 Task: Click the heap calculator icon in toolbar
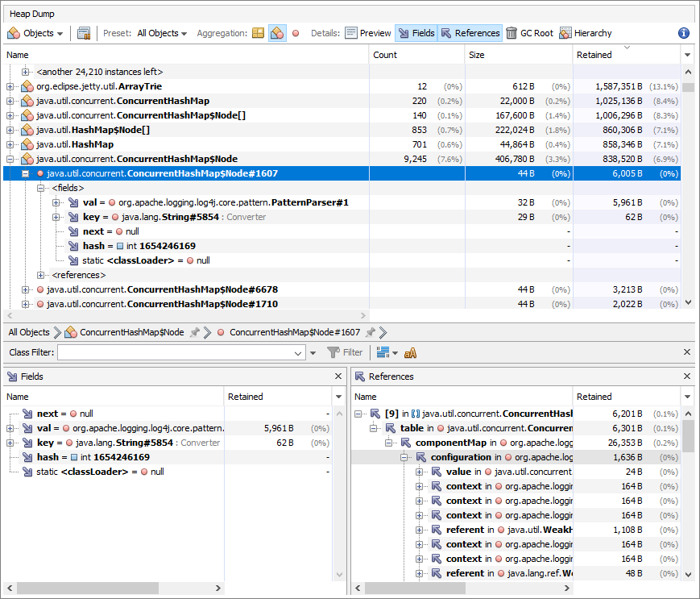coord(84,33)
